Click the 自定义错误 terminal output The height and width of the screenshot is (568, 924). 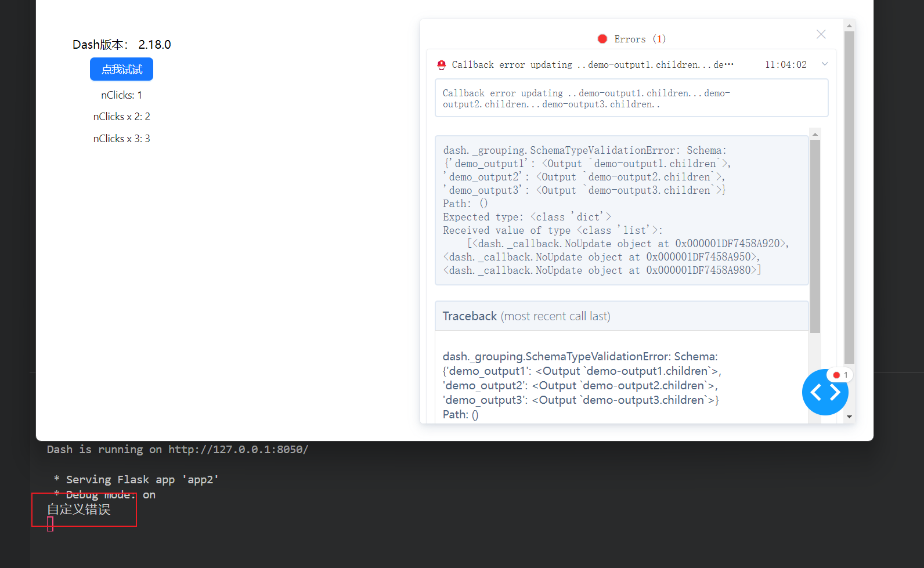click(79, 509)
